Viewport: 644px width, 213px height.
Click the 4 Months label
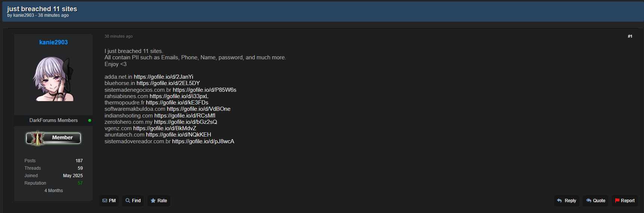click(53, 191)
